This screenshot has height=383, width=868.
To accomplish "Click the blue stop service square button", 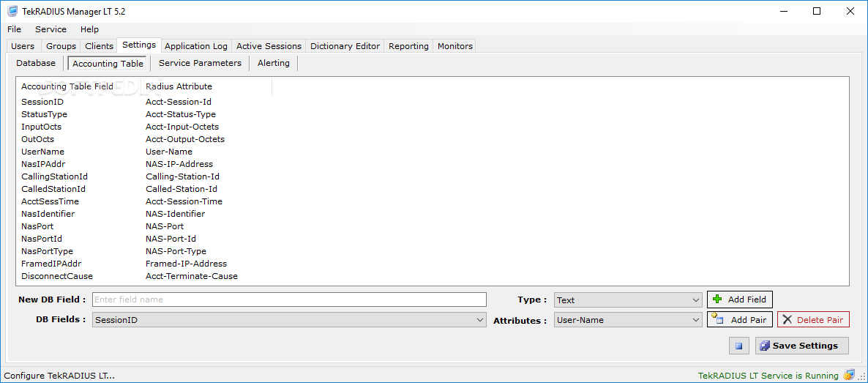I will click(738, 346).
